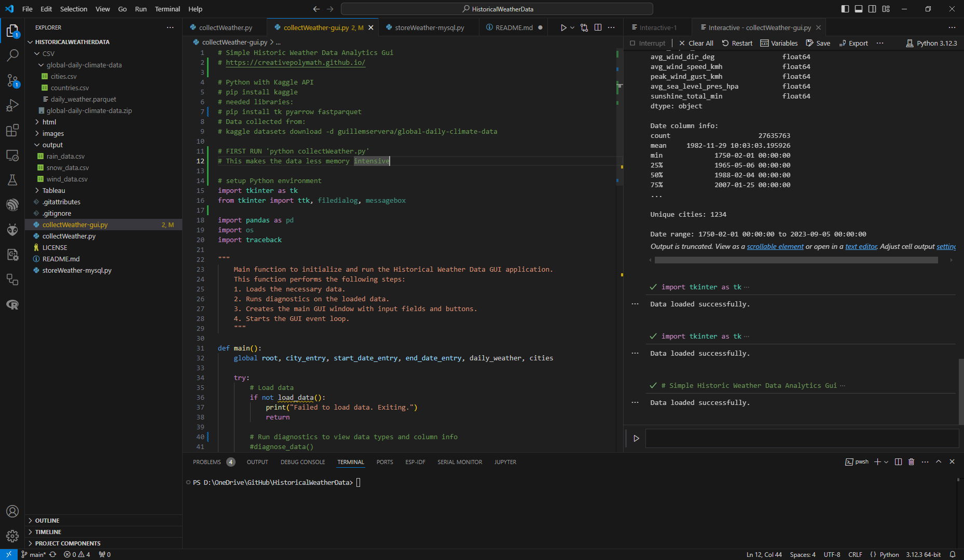
Task: Close the collectWeather-gui.py tab
Action: point(371,27)
